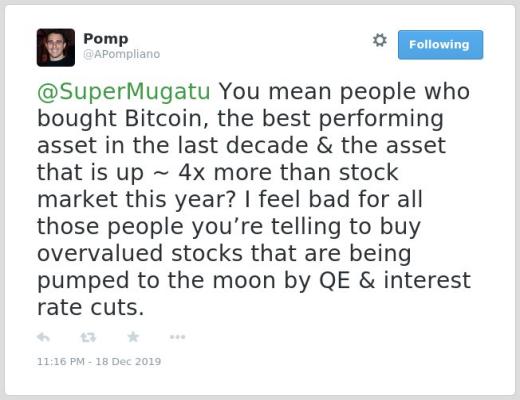Unfollow Pomp using the blue button
The width and height of the screenshot is (520, 400).
440,45
